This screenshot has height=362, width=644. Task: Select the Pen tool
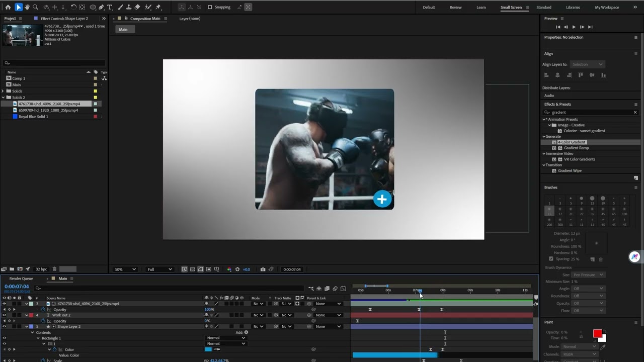[x=102, y=7]
